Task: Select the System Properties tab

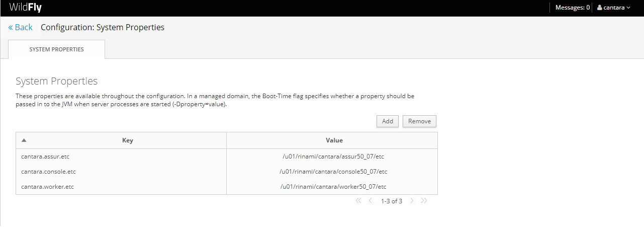Action: click(56, 49)
